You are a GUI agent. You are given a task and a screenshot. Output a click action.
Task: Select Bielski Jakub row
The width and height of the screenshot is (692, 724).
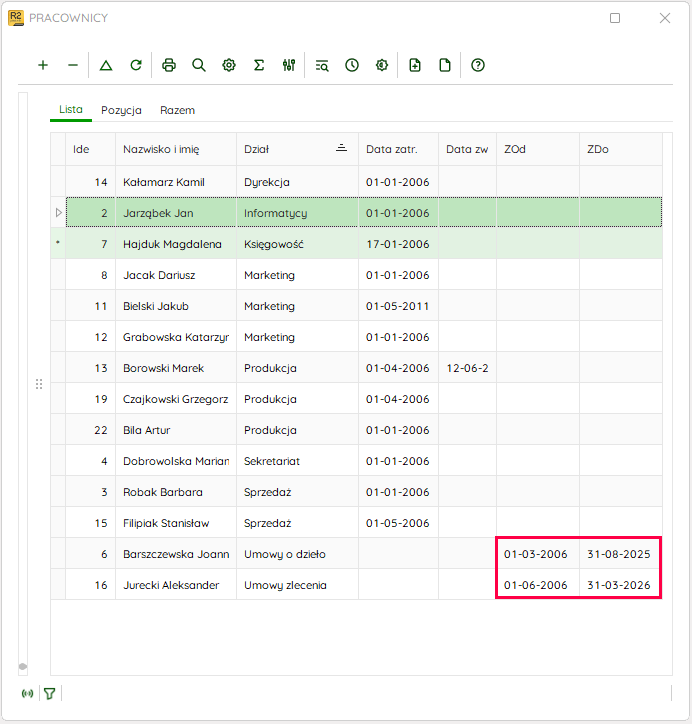[x=356, y=306]
